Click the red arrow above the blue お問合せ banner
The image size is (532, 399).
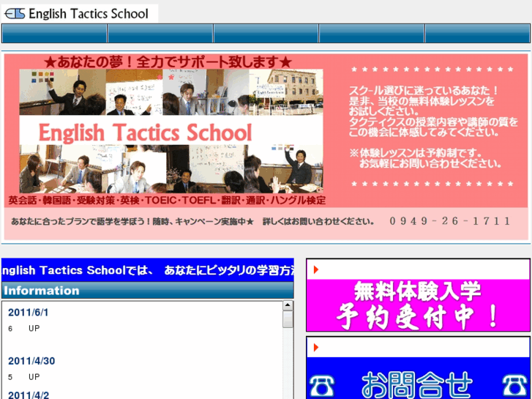pyautogui.click(x=316, y=347)
